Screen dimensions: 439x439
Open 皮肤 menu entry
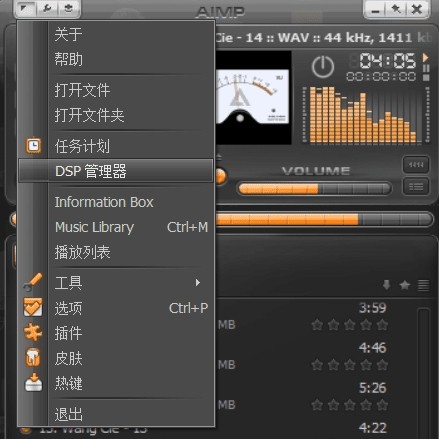pos(115,358)
